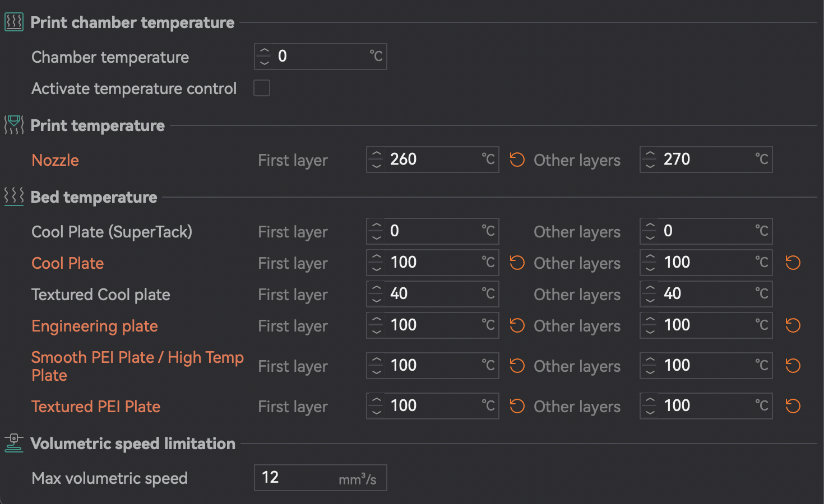Reset Textured PEI Plate first layer temperature
The width and height of the screenshot is (824, 504).
pyautogui.click(x=517, y=406)
